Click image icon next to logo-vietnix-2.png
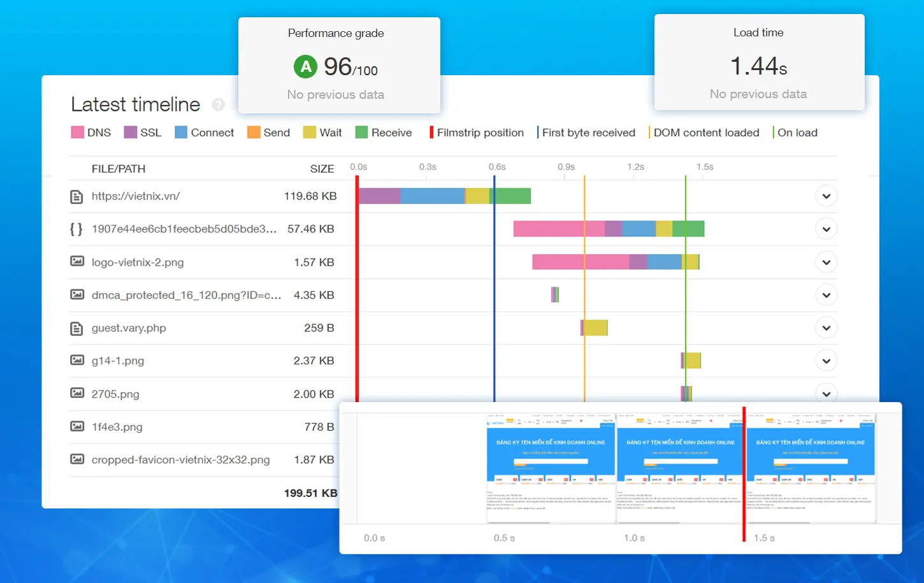Viewport: 924px width, 583px height. pos(76,262)
